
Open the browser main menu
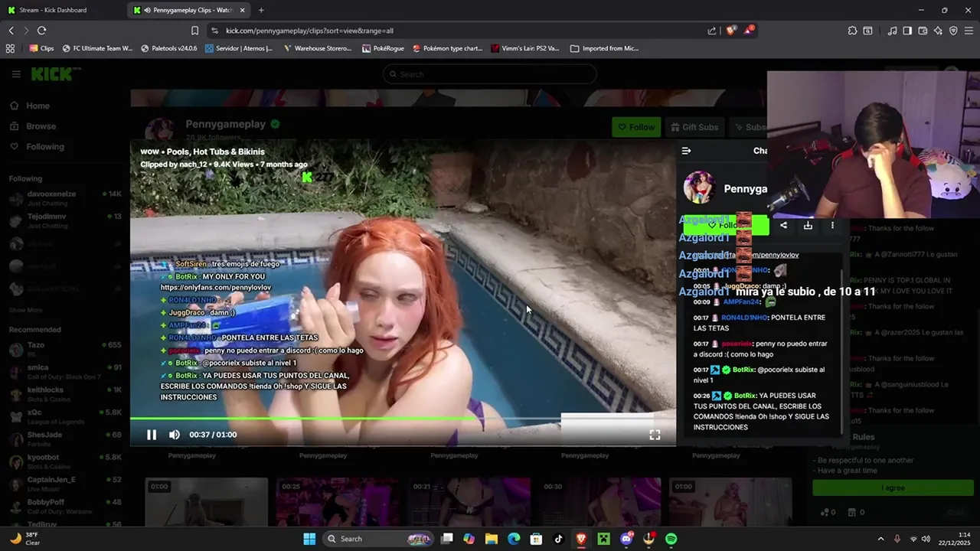[x=969, y=31]
